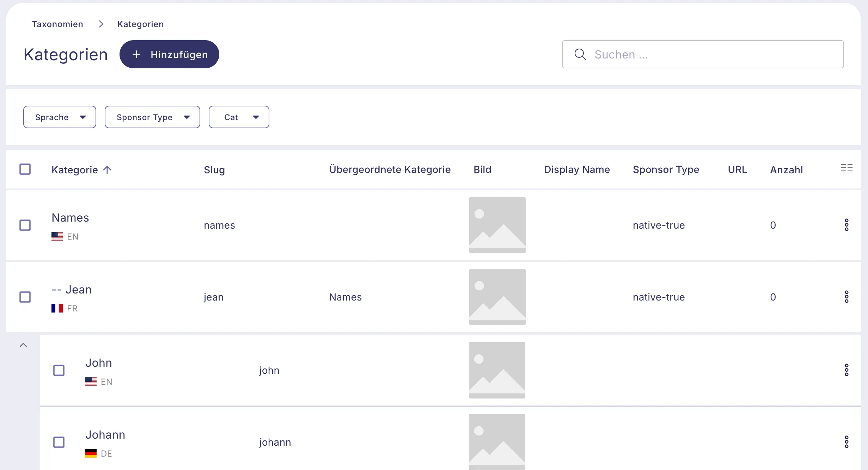Click 'native-true' in the Names row

659,225
